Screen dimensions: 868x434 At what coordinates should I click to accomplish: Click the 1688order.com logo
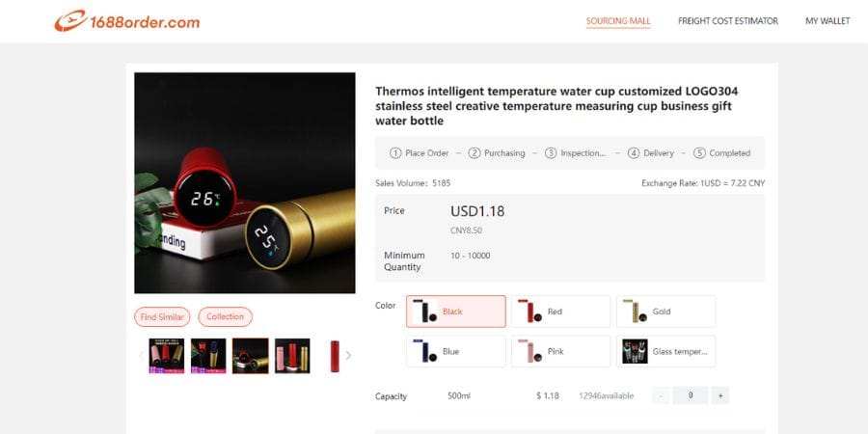(x=126, y=21)
